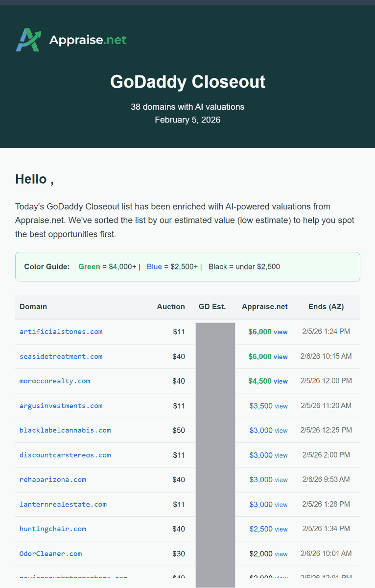
Task: Open seasidetreatment.com domain link
Action: tap(61, 356)
